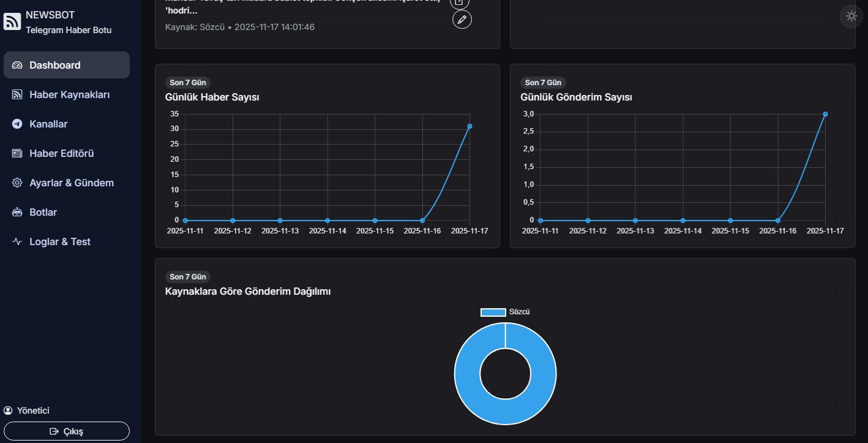Click the Dashboard gauge icon in sidebar
868x443 pixels.
pyautogui.click(x=17, y=65)
